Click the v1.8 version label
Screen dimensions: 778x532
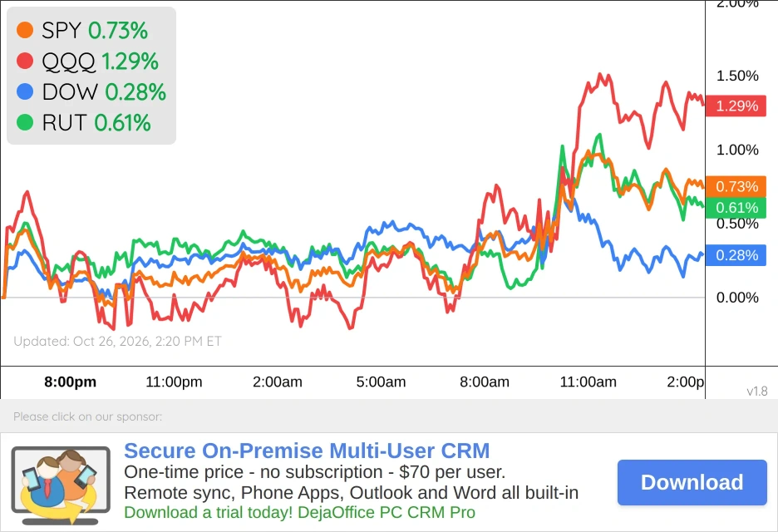[757, 391]
